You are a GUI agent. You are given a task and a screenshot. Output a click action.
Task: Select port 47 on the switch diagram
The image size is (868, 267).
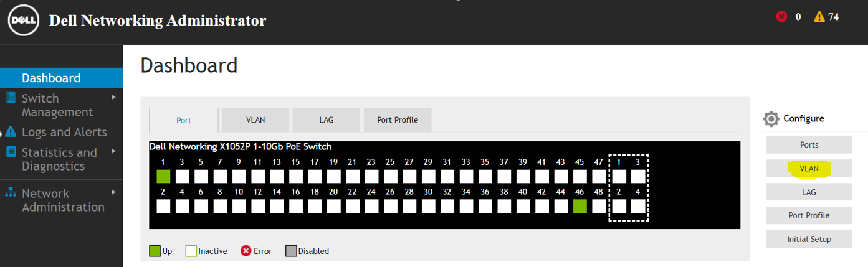598,176
